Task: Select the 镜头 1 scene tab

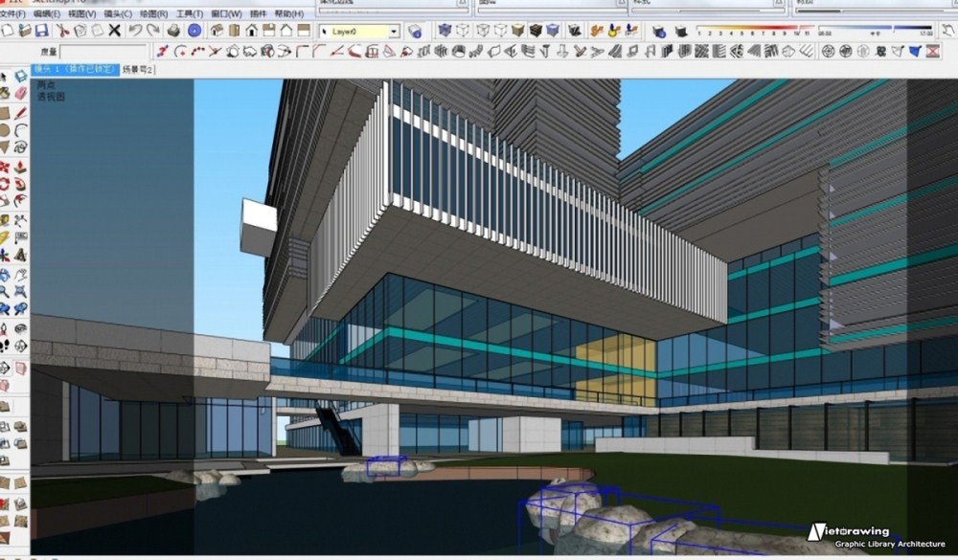Action: [x=75, y=70]
